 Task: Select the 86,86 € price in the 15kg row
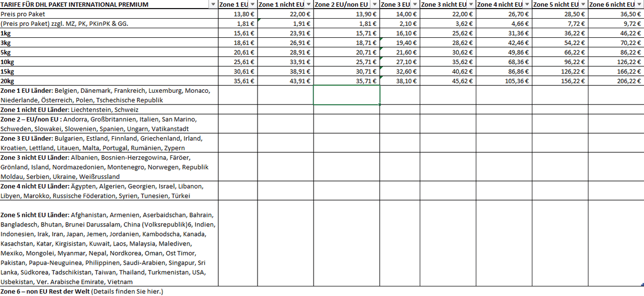(504, 72)
